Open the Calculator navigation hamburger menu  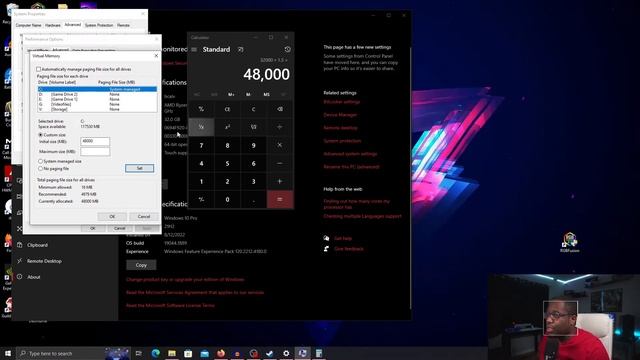pyautogui.click(x=194, y=49)
